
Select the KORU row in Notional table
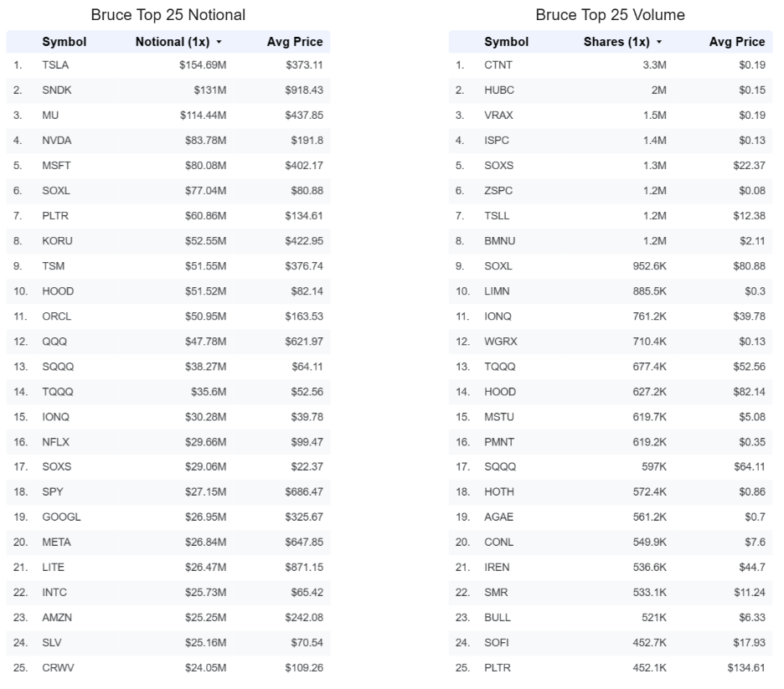tap(168, 241)
